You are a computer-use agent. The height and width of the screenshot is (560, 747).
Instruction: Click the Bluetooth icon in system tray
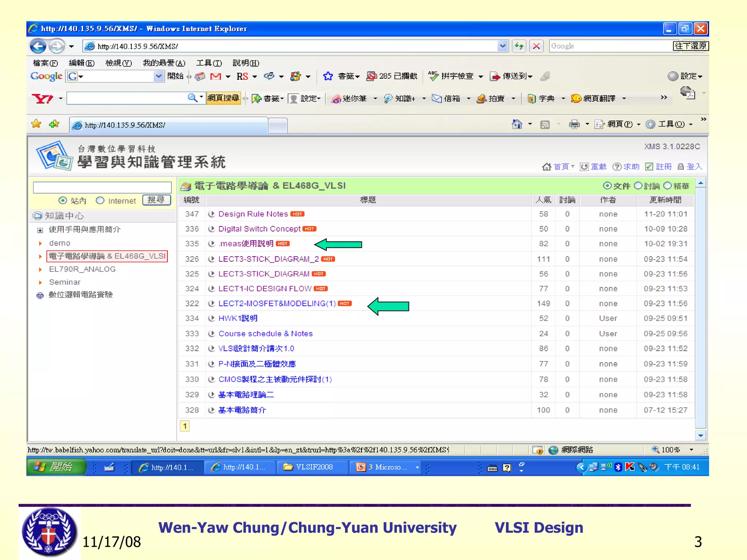[x=618, y=467]
